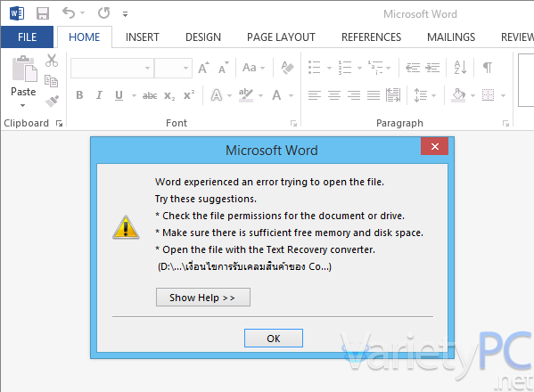Click the Copy icon
This screenshot has width=534, height=392.
[51, 81]
